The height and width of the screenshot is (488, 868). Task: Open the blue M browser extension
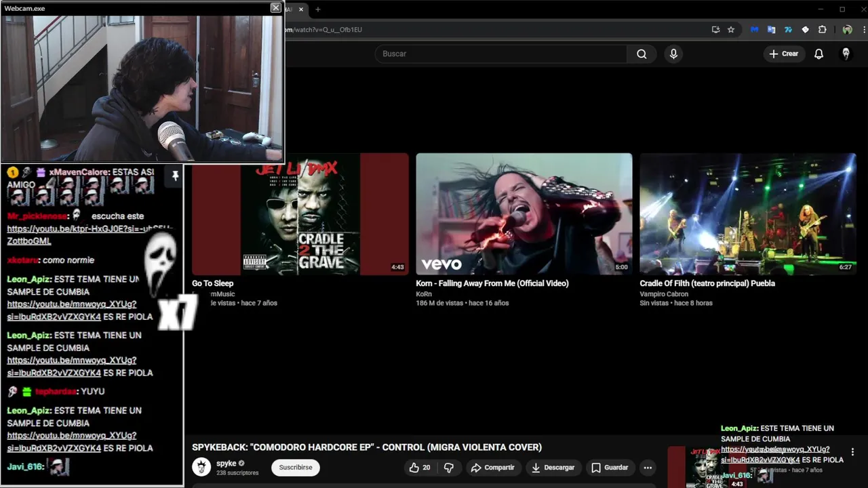click(x=754, y=30)
